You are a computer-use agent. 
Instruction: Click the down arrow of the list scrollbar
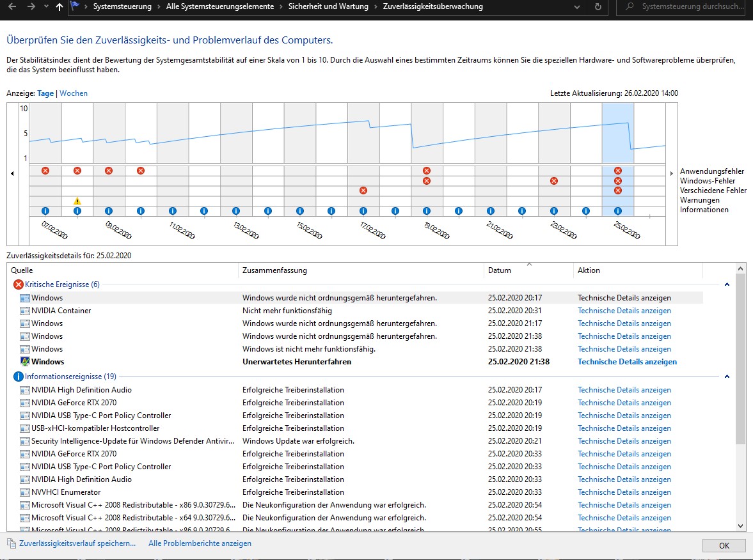(740, 526)
